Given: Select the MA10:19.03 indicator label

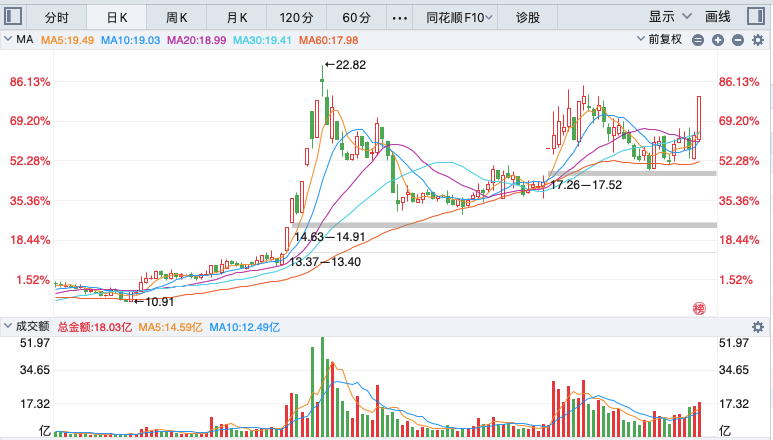Looking at the screenshot, I should (131, 40).
